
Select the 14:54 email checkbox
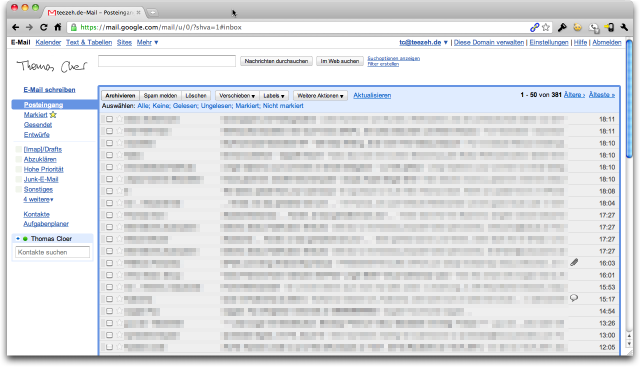[x=109, y=311]
